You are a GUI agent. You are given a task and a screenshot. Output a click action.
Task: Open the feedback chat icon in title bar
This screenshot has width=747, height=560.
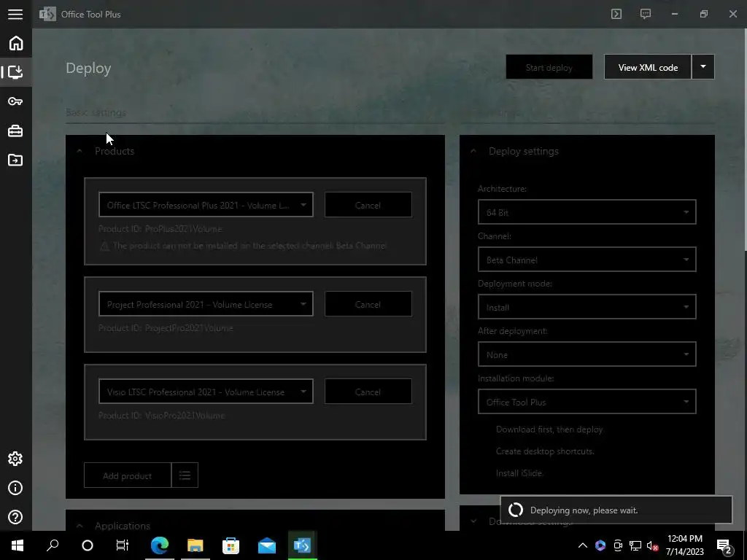pyautogui.click(x=646, y=14)
